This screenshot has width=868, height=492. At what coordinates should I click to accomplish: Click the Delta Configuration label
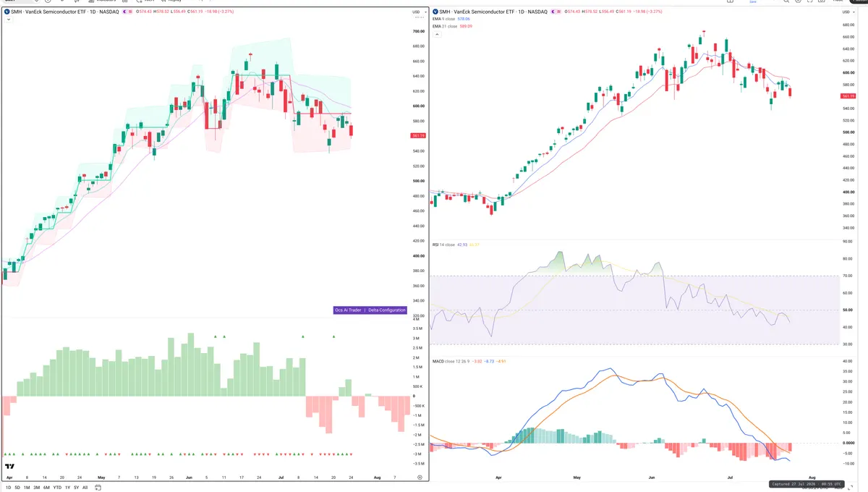click(x=387, y=310)
